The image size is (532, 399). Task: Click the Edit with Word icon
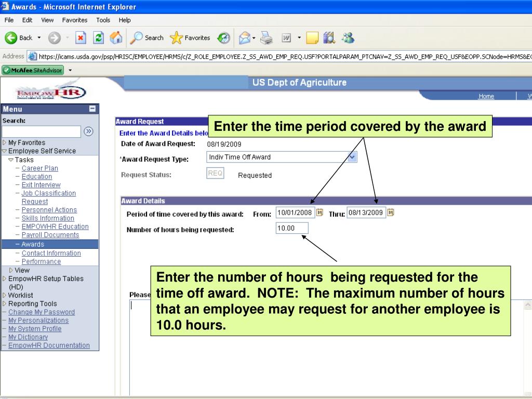[x=286, y=37]
